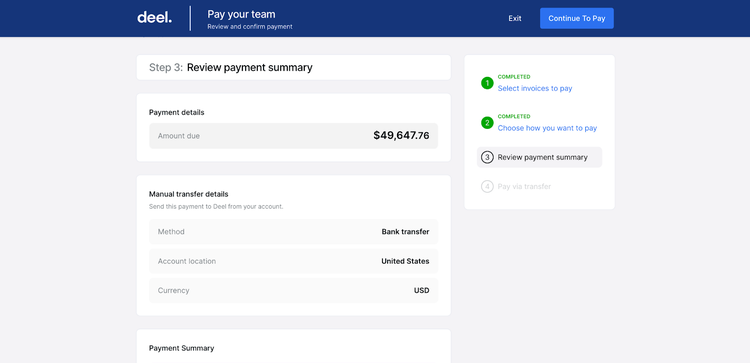Click the Account location label

pos(187,261)
